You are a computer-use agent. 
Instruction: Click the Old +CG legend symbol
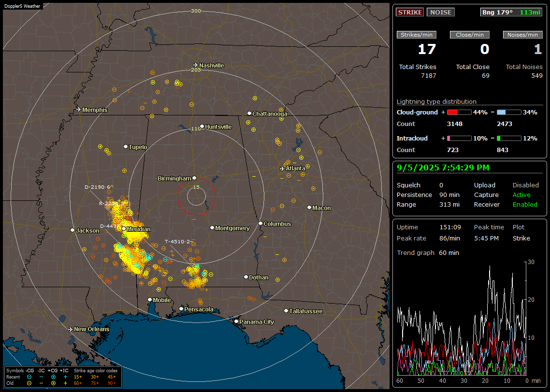(x=53, y=383)
